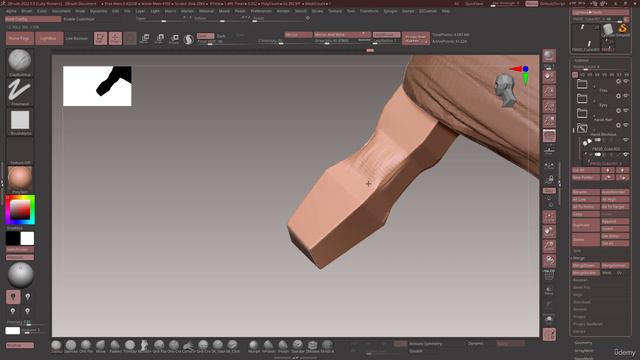Expand the Bevel Pro section
This screenshot has height=360, width=640.
click(582, 287)
